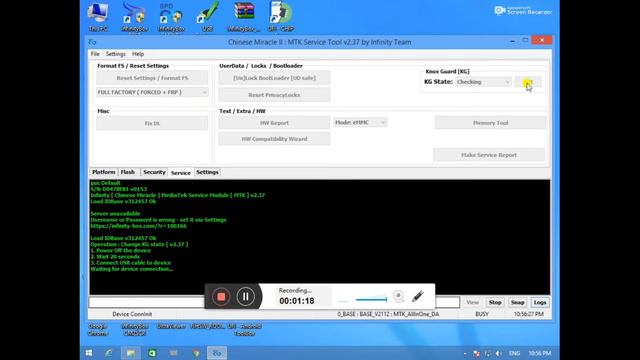Click the Logs button
This screenshot has height=360, width=640.
540,302
